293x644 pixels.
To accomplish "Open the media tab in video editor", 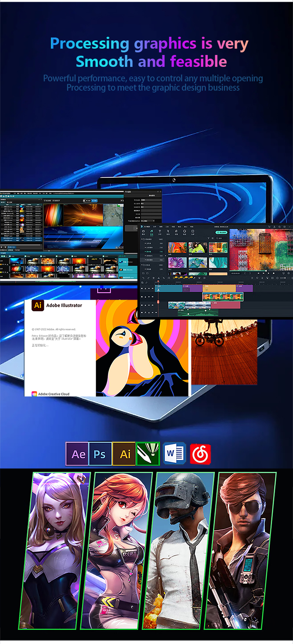I will (x=143, y=232).
